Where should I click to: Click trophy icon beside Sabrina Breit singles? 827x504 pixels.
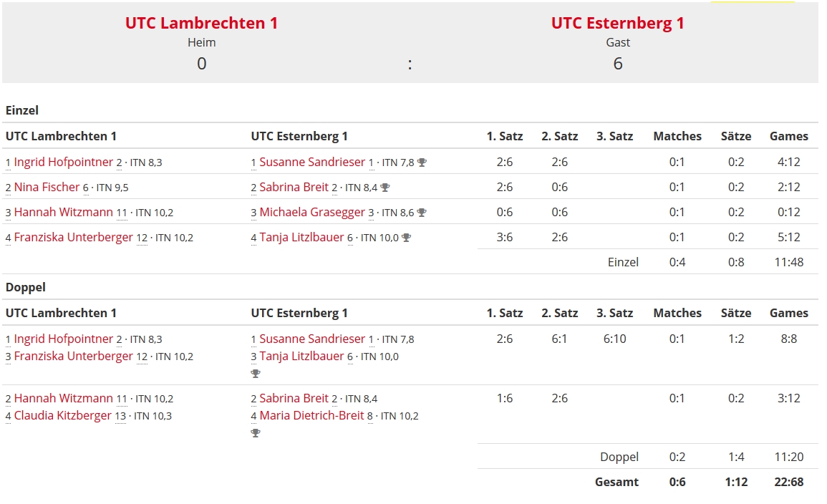click(385, 188)
